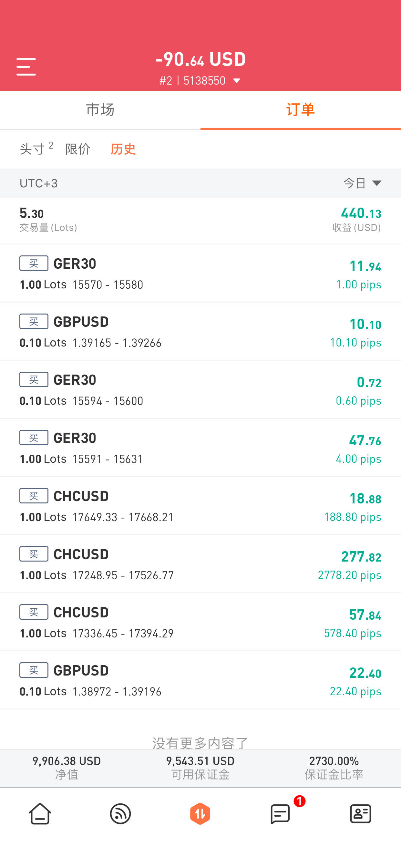Tap the -90.64 USD balance header
The width and height of the screenshot is (401, 868).
tap(200, 59)
